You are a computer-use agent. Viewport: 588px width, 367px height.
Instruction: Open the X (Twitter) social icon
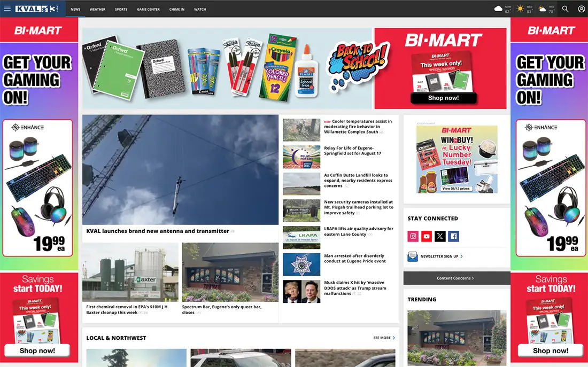click(440, 236)
